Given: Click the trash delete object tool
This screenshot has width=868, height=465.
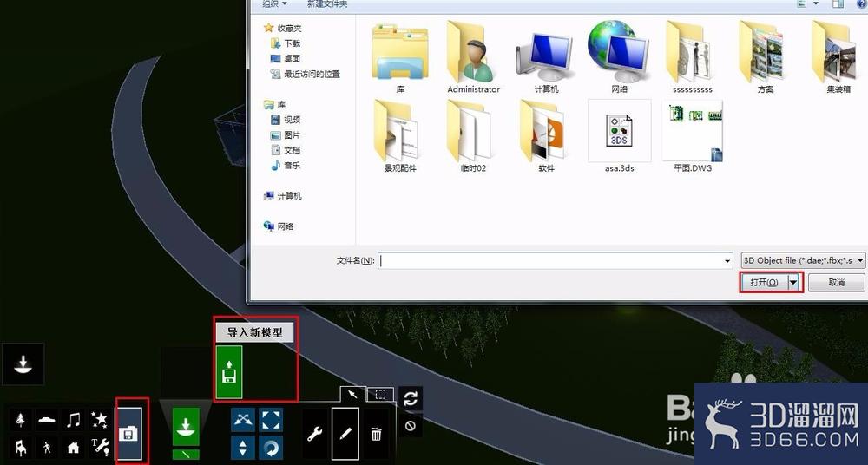Looking at the screenshot, I should click(377, 434).
